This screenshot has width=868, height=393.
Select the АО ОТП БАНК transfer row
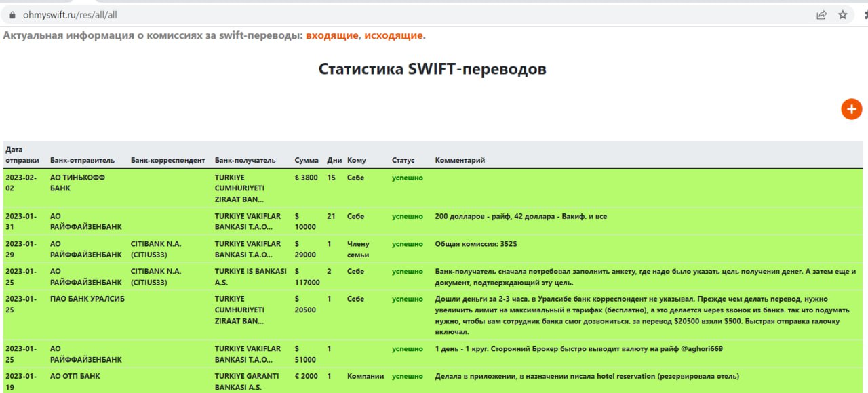433,381
